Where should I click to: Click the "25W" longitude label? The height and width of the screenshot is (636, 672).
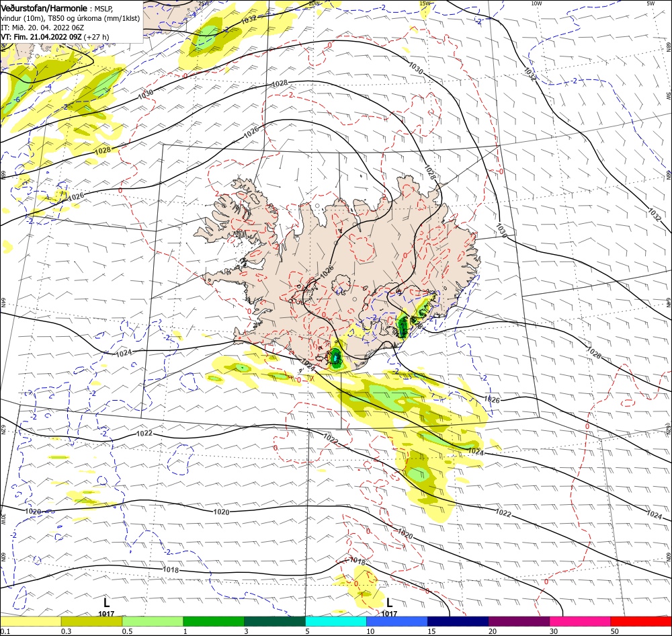(x=204, y=3)
